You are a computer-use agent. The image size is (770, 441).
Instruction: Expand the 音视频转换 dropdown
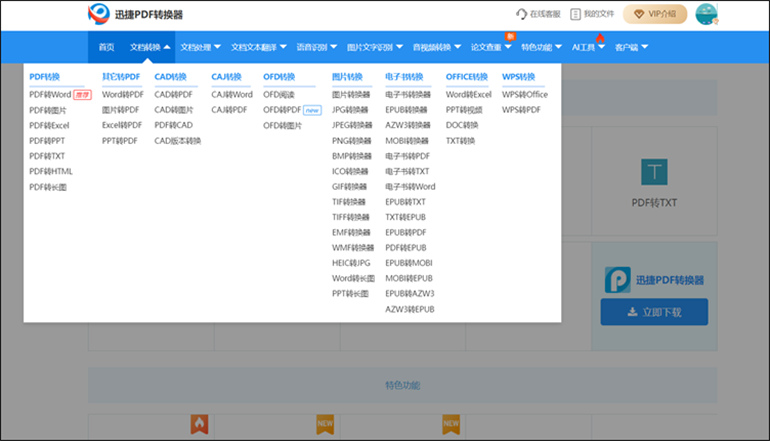click(x=437, y=47)
